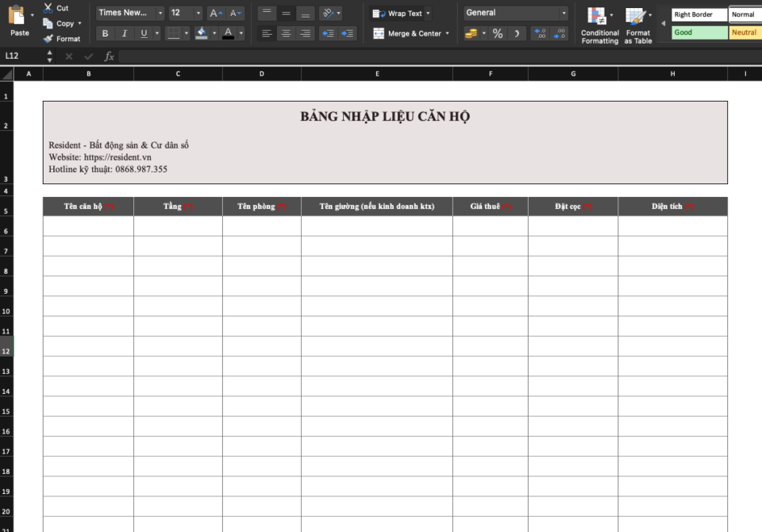Click the Paste clipboard icon
This screenshot has width=762, height=532.
click(x=17, y=16)
